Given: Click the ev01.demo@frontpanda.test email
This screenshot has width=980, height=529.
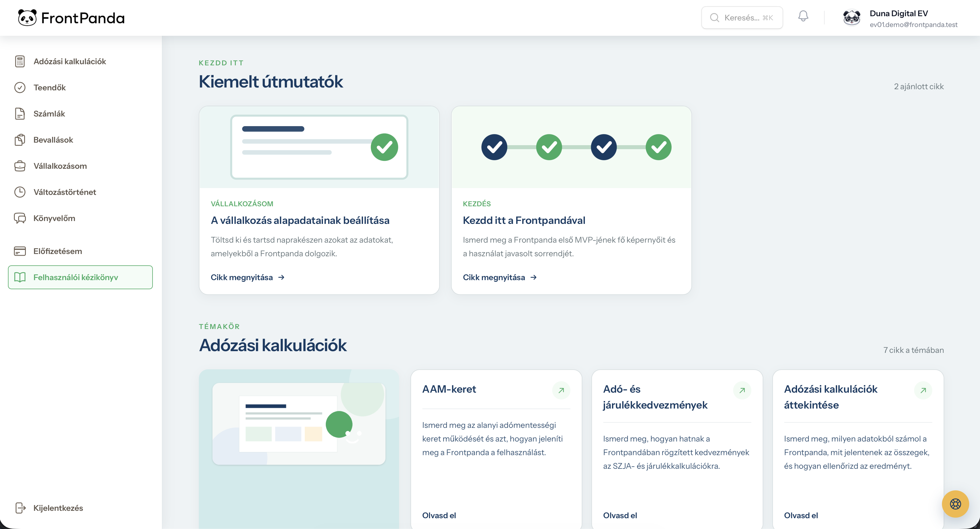Looking at the screenshot, I should pyautogui.click(x=914, y=25).
